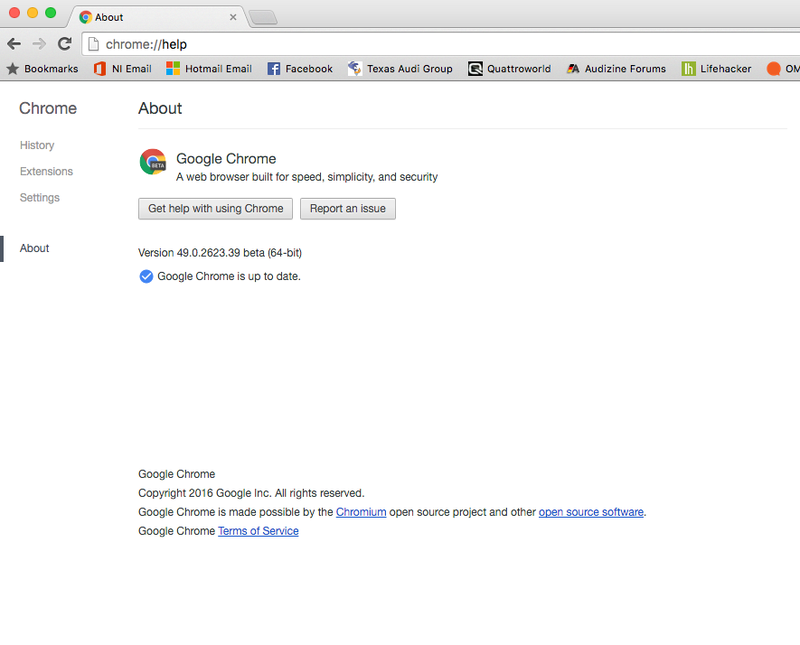
Task: Open Extensions in the sidebar
Action: point(46,171)
